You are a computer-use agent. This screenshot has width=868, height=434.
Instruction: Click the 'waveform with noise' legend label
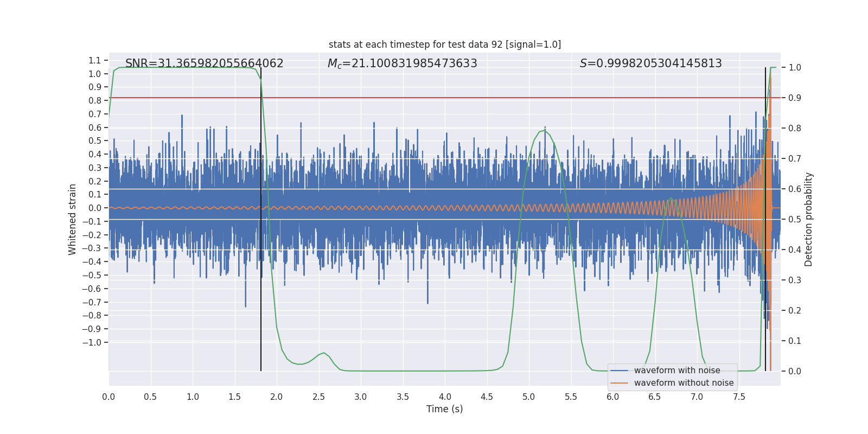point(677,371)
